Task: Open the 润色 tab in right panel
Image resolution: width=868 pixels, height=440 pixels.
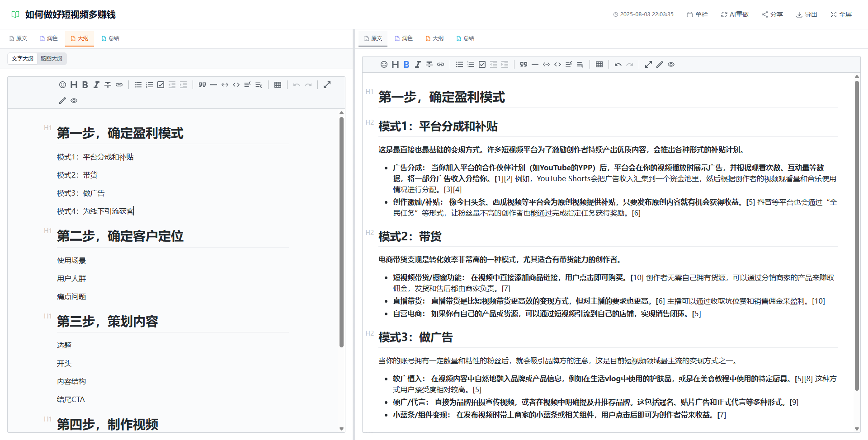Action: point(404,38)
